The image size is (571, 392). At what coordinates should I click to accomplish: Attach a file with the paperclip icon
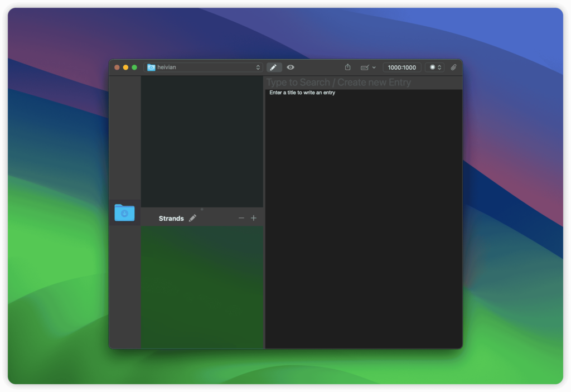(x=453, y=67)
